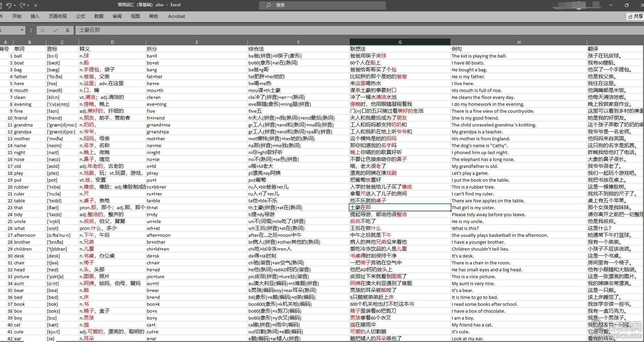This screenshot has width=644, height=342.
Task: Select sentence 'That girl is my sister.'
Action: click(x=519, y=208)
